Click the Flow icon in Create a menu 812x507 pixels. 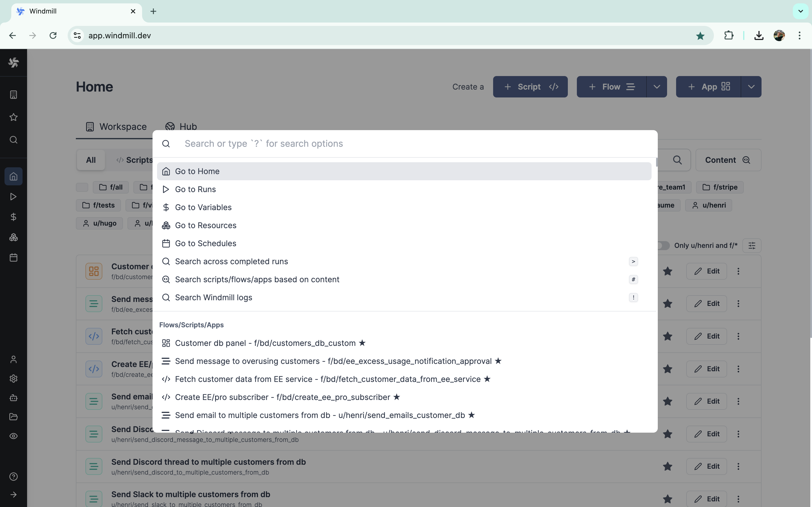click(630, 87)
